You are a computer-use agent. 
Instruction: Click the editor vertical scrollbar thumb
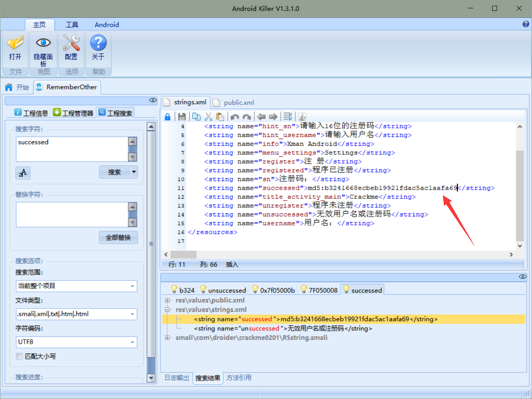(x=520, y=195)
